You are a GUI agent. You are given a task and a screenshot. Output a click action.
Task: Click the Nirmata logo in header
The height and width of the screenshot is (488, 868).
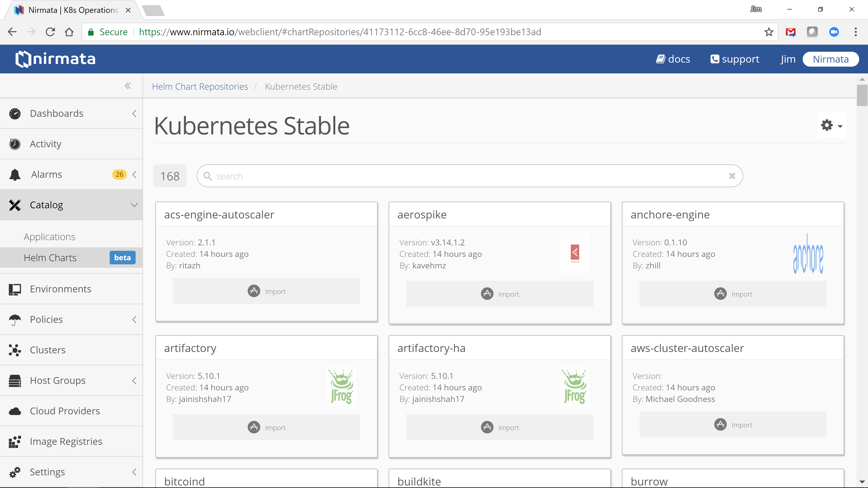(x=55, y=59)
